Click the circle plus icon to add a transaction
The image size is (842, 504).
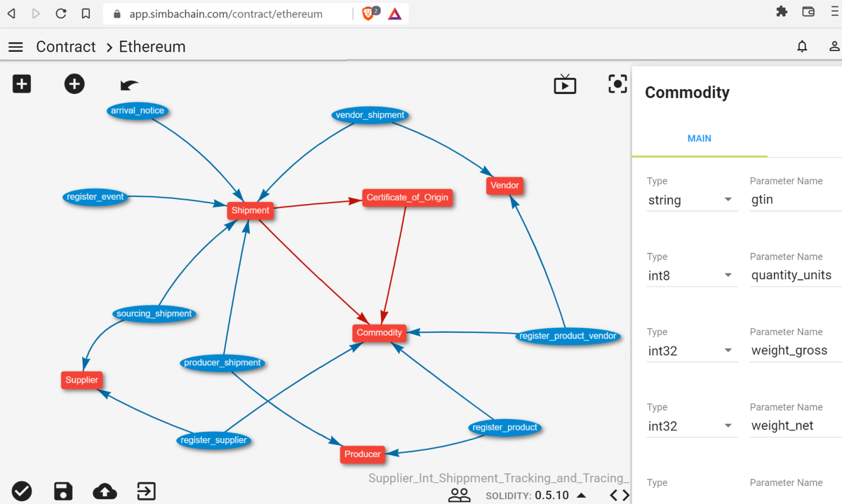(74, 83)
